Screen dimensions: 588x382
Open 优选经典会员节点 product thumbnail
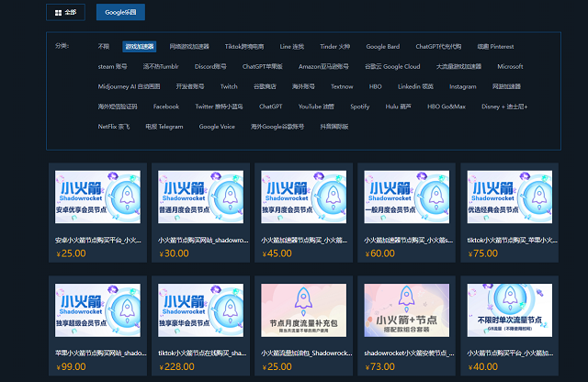click(510, 197)
